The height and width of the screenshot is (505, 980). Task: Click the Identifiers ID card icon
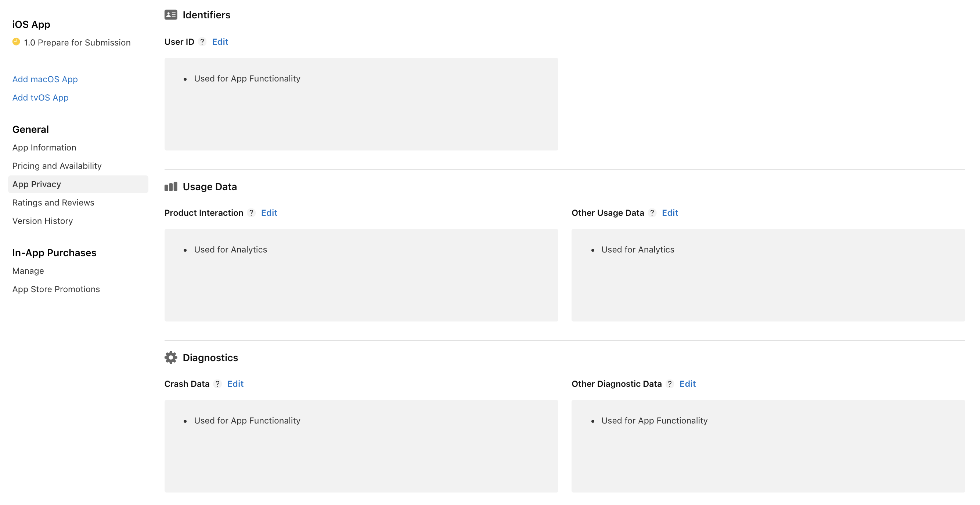pos(171,15)
